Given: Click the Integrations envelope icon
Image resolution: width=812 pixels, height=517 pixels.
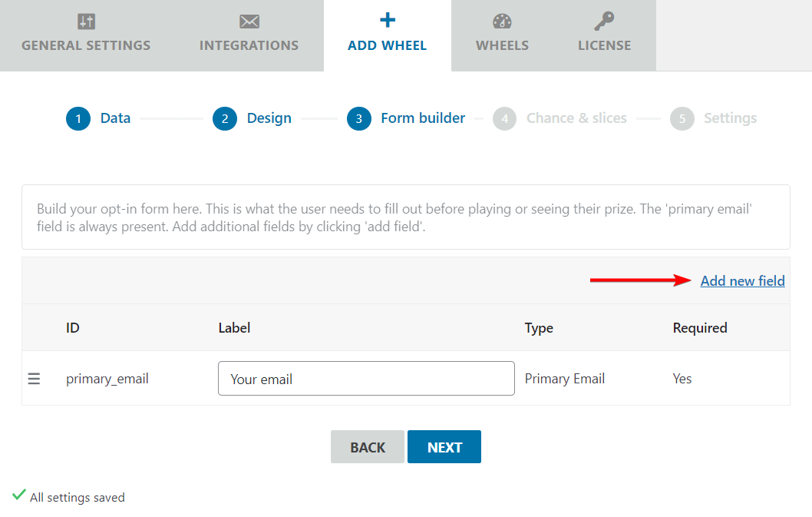Looking at the screenshot, I should coord(249,22).
